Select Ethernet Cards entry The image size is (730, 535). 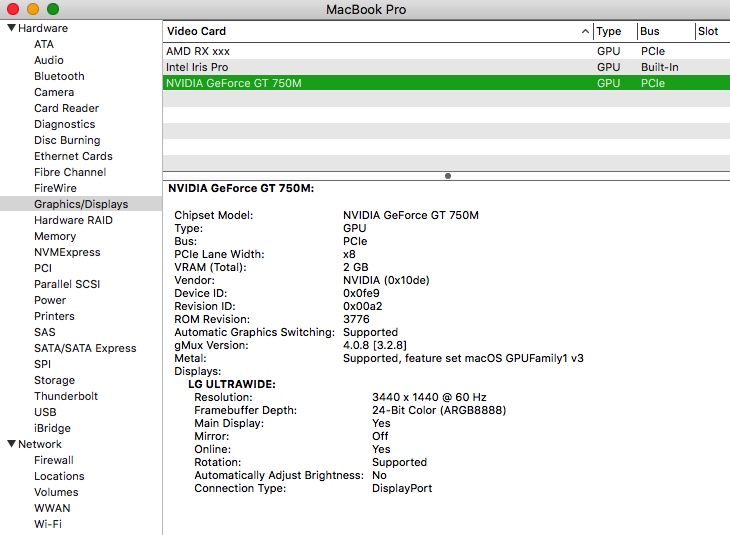[73, 156]
